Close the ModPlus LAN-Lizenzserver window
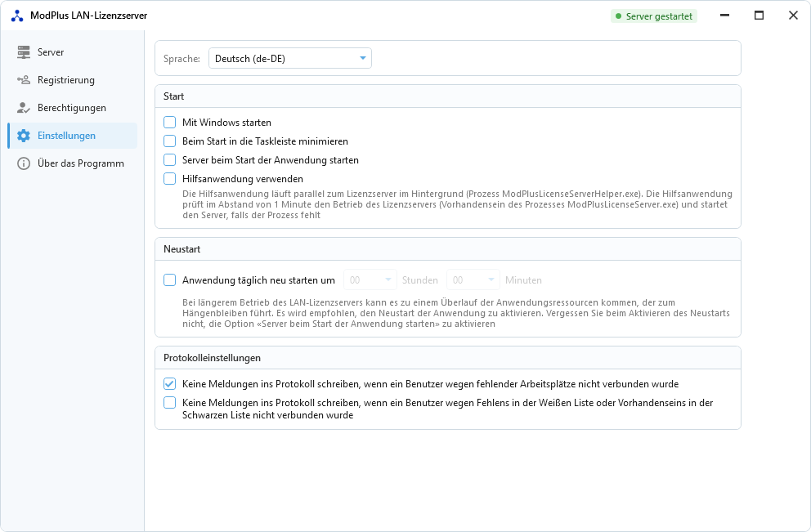Image resolution: width=811 pixels, height=532 pixels. tap(793, 16)
